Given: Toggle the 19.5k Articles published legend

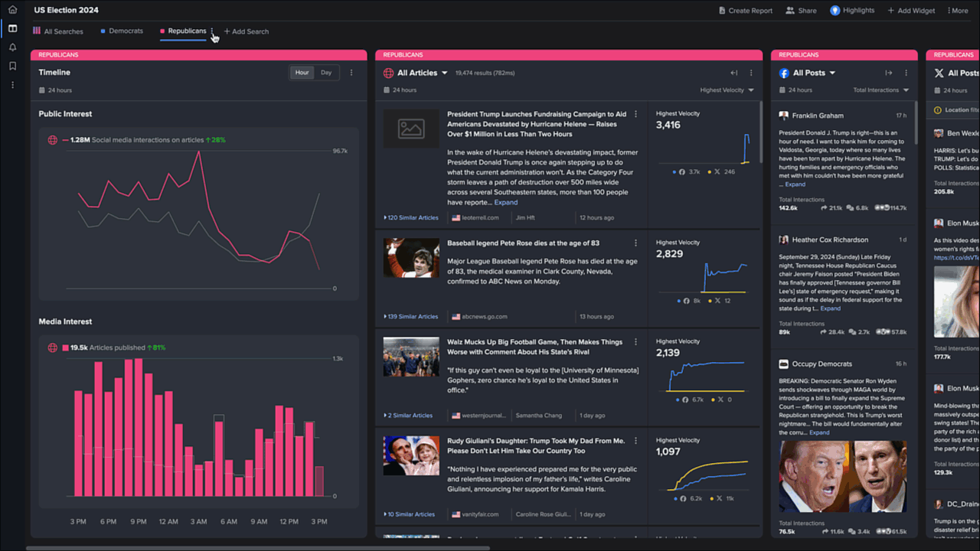Looking at the screenshot, I should point(53,347).
